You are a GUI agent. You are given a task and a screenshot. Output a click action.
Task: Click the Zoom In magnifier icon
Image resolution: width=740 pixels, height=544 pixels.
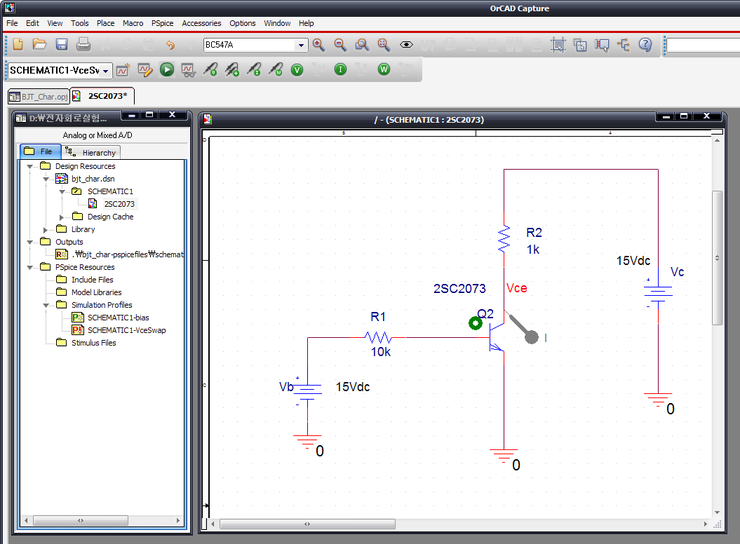point(319,45)
